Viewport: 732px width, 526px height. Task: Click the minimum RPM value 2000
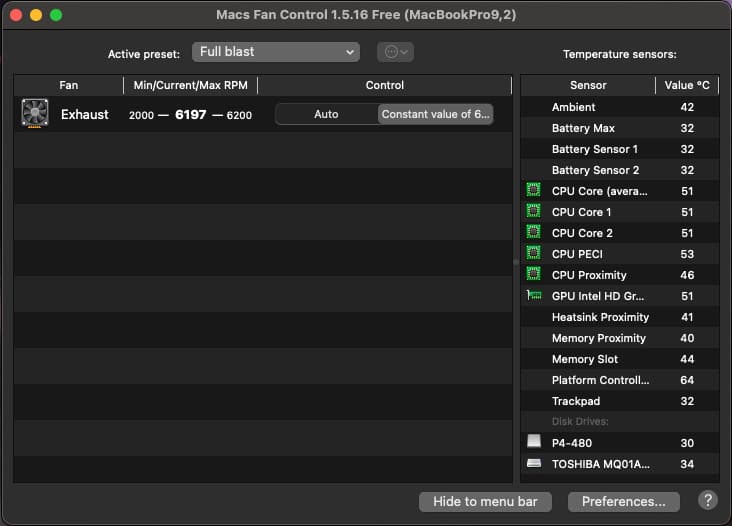[x=141, y=115]
